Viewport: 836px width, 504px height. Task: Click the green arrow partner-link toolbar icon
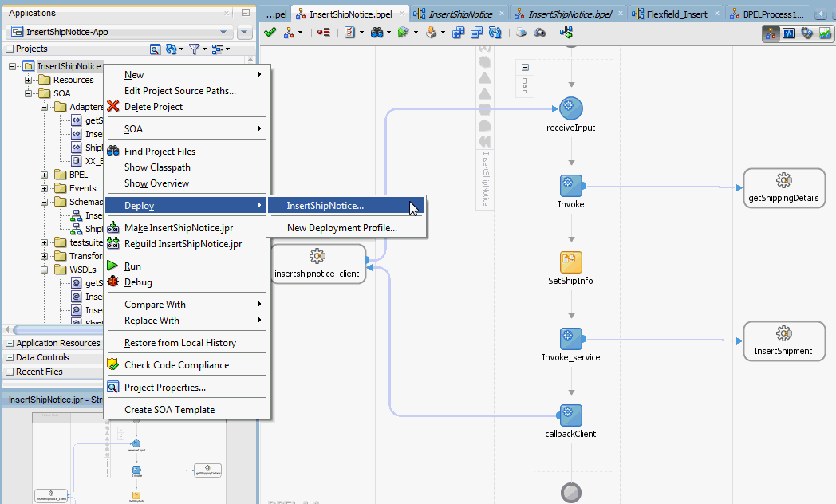point(566,33)
